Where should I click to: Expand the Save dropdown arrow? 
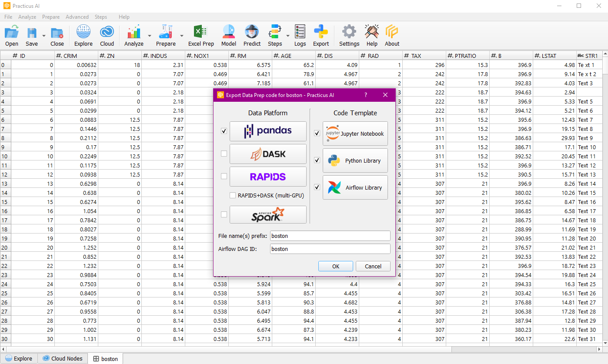[43, 36]
